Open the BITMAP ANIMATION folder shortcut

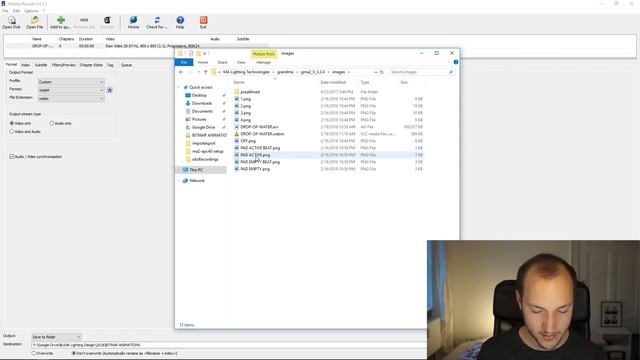pyautogui.click(x=206, y=135)
